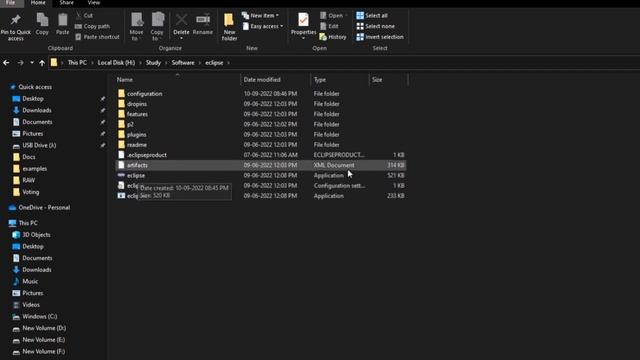Viewport: 640px width, 360px height.
Task: Switch to the Home ribbon tab
Action: tap(38, 3)
